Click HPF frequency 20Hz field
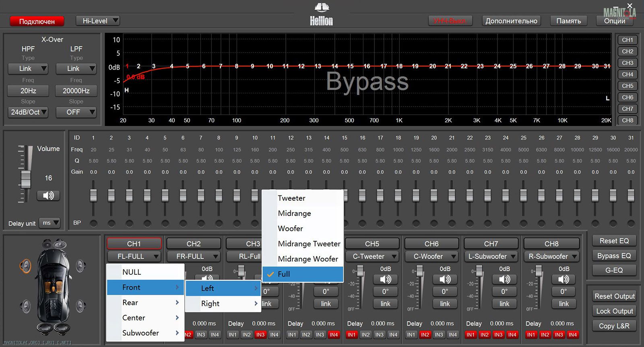 point(28,91)
